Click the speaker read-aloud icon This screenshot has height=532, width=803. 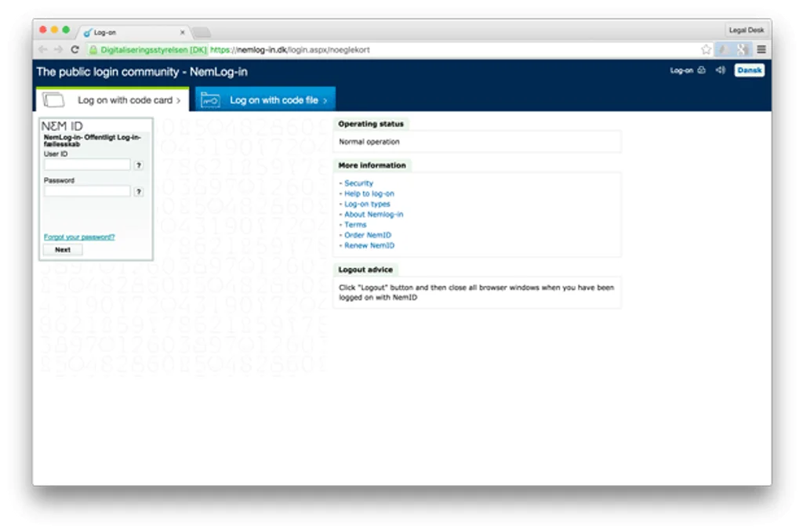click(720, 70)
